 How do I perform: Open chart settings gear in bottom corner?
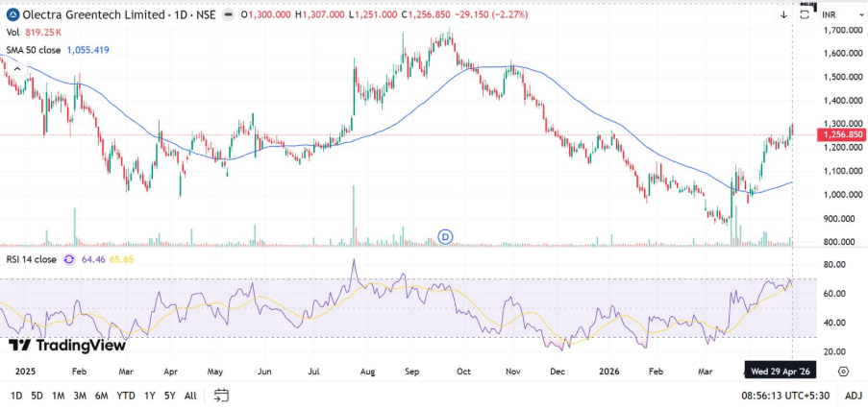pyautogui.click(x=843, y=371)
